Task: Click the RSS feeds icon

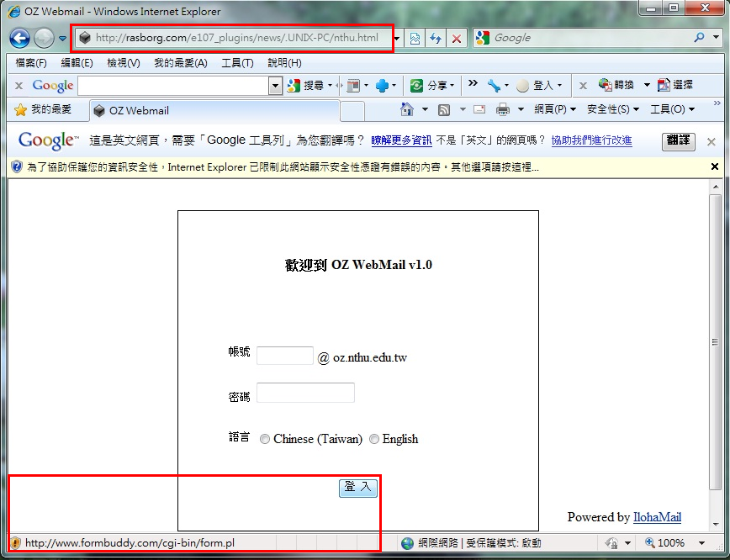Action: pyautogui.click(x=443, y=109)
